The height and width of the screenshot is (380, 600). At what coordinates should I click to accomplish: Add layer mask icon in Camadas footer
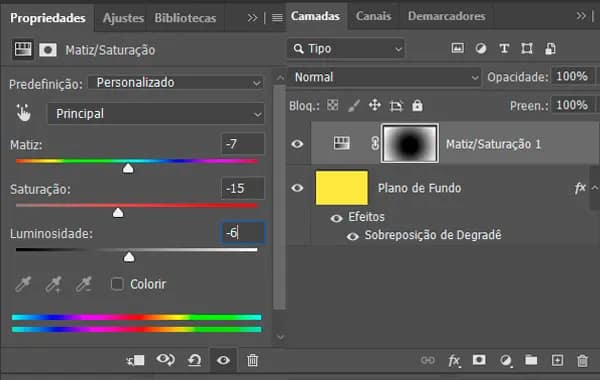coord(479,360)
